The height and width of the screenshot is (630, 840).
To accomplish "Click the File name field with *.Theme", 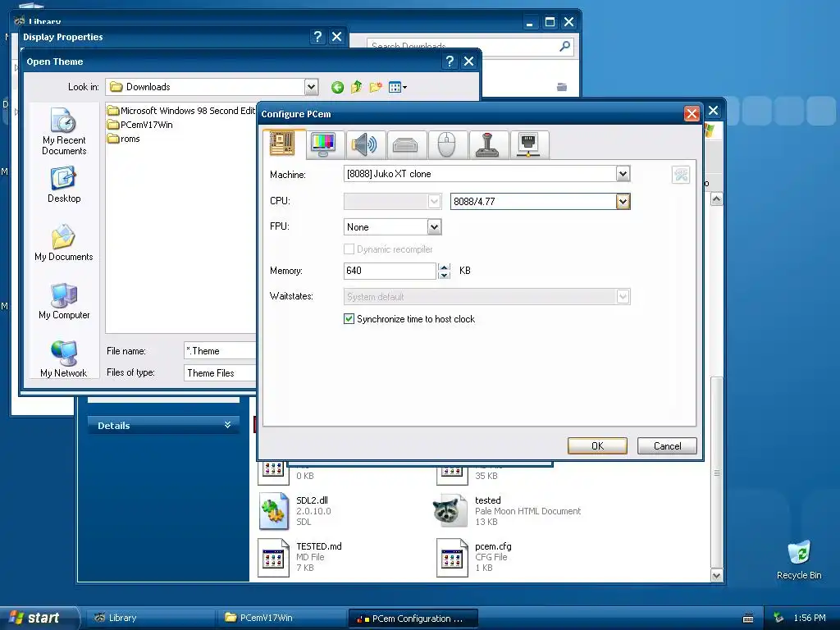I will (x=220, y=351).
